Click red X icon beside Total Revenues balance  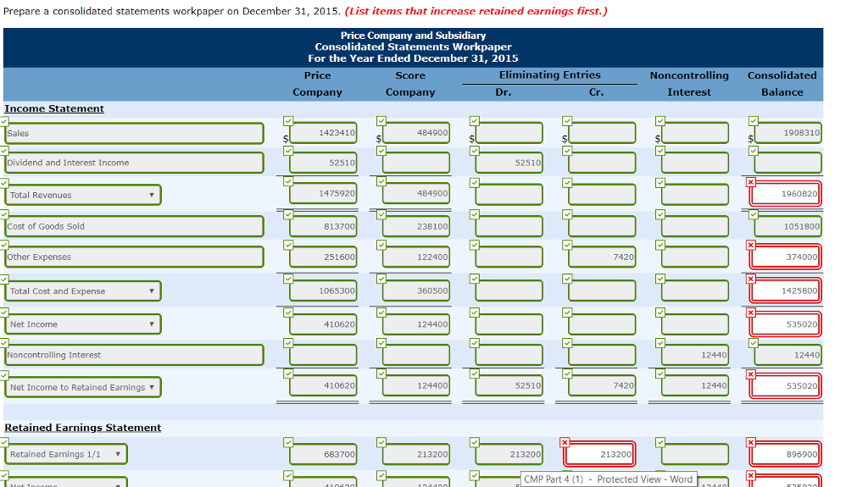(x=751, y=182)
